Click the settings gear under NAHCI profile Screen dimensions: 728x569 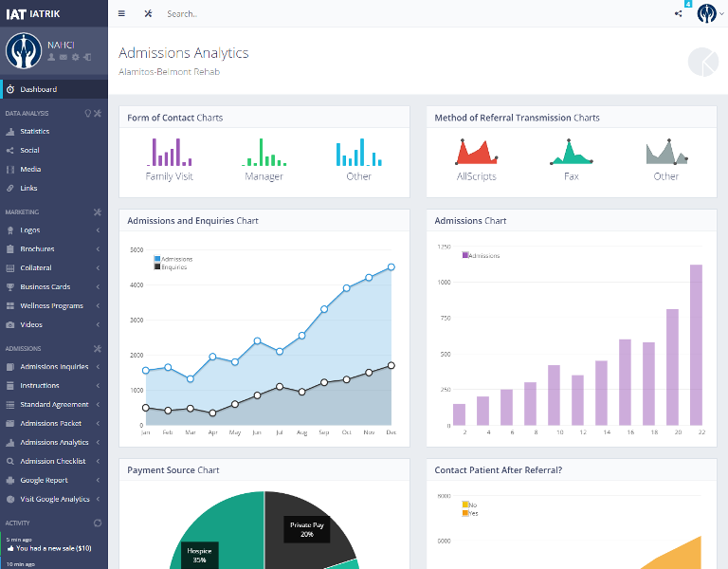(x=75, y=58)
